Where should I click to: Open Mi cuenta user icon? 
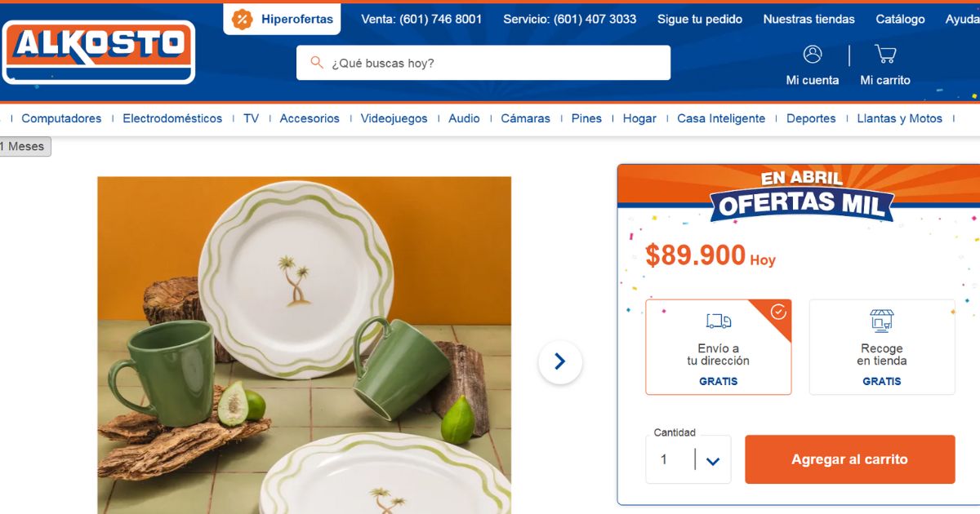tap(813, 55)
